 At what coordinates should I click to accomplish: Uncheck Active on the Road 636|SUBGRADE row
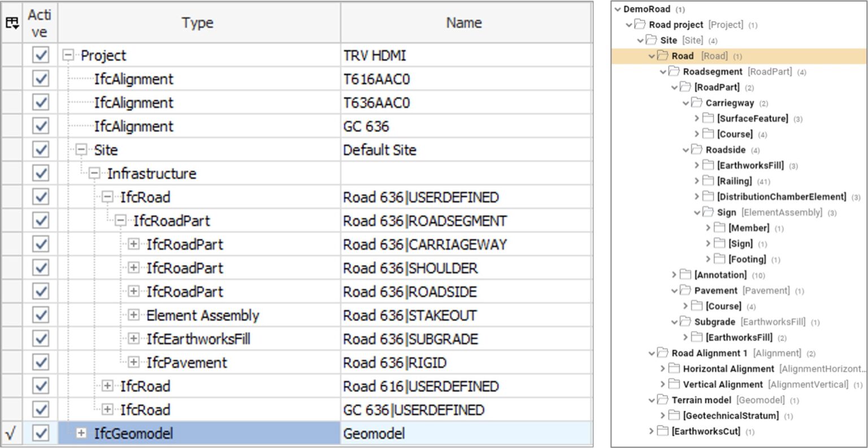pos(40,338)
